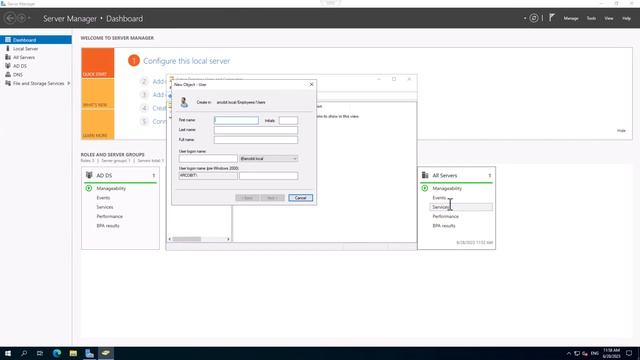The height and width of the screenshot is (360, 640).
Task: Open Task View on the taskbar
Action: tap(40, 353)
